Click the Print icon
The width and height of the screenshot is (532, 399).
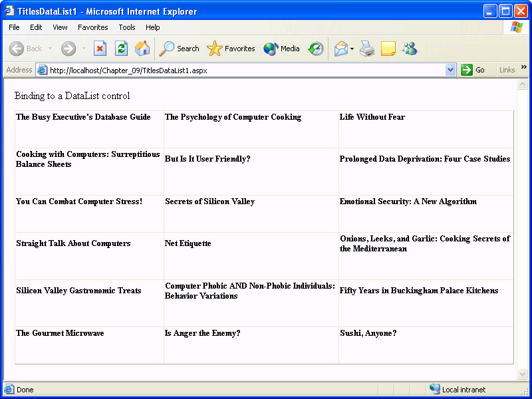[368, 49]
